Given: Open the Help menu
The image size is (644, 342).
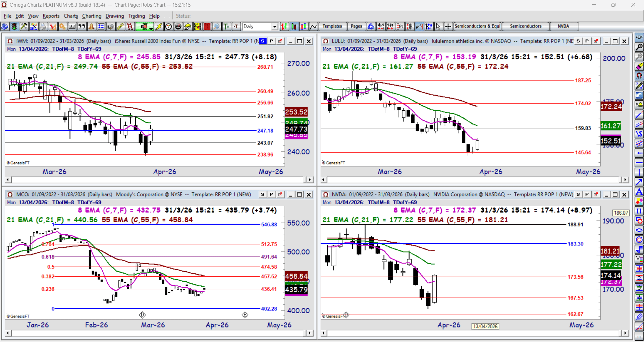Looking at the screenshot, I should [154, 16].
